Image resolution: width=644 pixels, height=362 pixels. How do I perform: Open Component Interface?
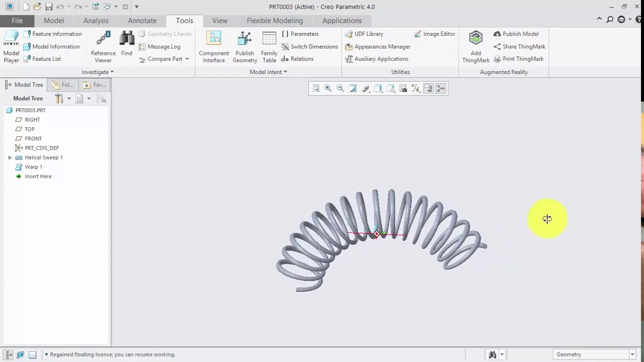click(214, 47)
